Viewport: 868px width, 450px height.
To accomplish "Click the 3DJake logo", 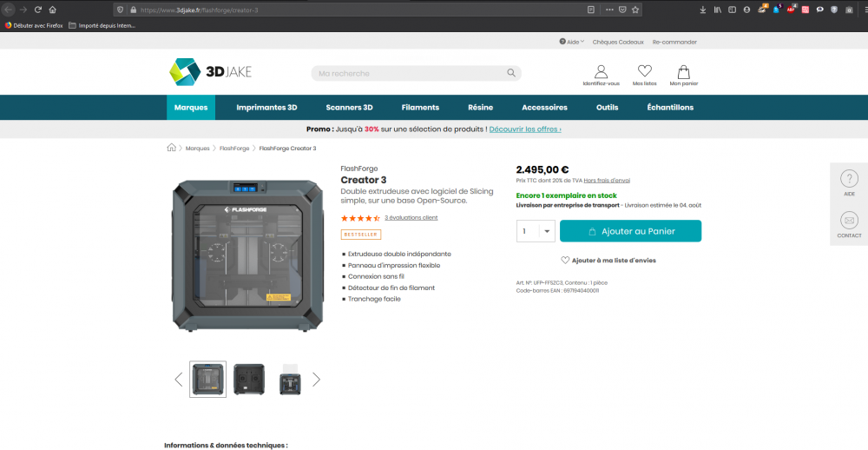I will [x=210, y=72].
